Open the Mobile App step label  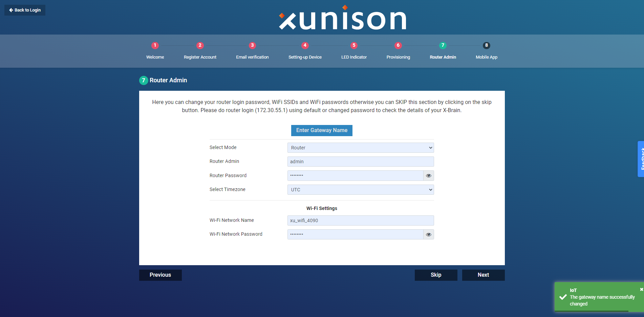coord(487,57)
